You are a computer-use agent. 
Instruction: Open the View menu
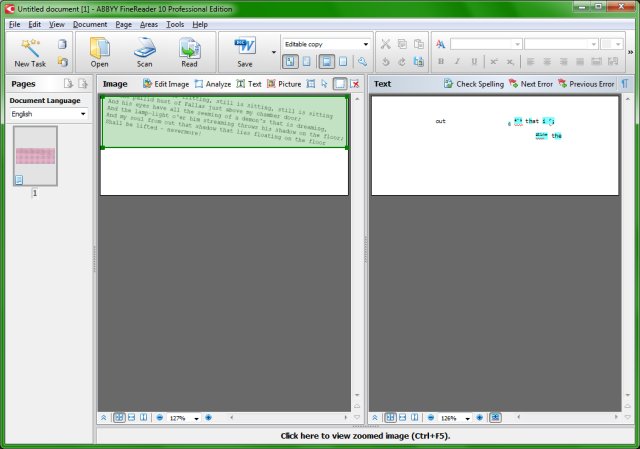57,24
